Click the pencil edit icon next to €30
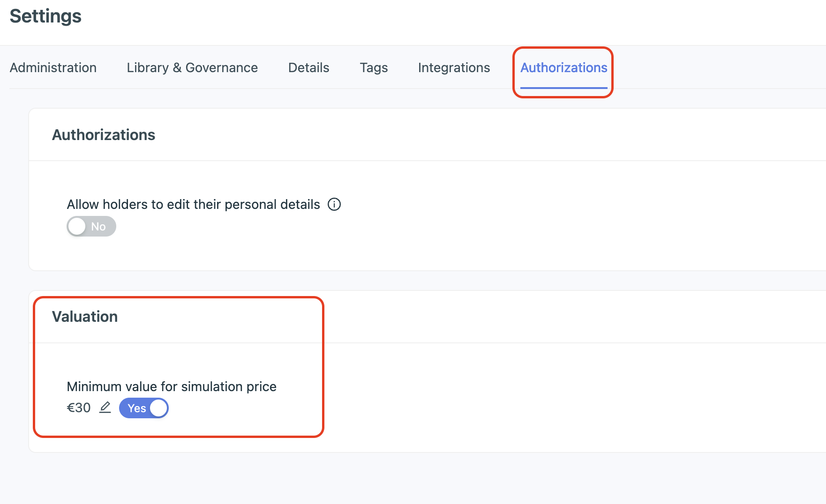This screenshot has height=504, width=826. point(105,408)
